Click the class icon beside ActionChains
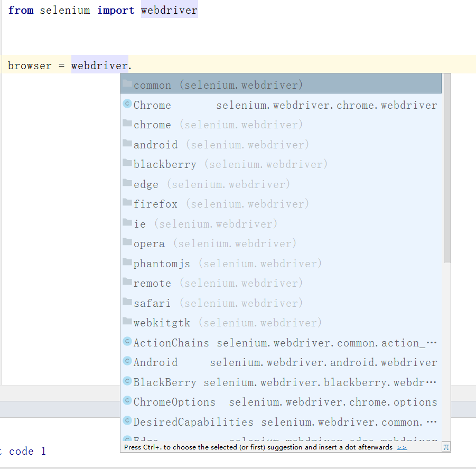This screenshot has height=469, width=476. 127,341
